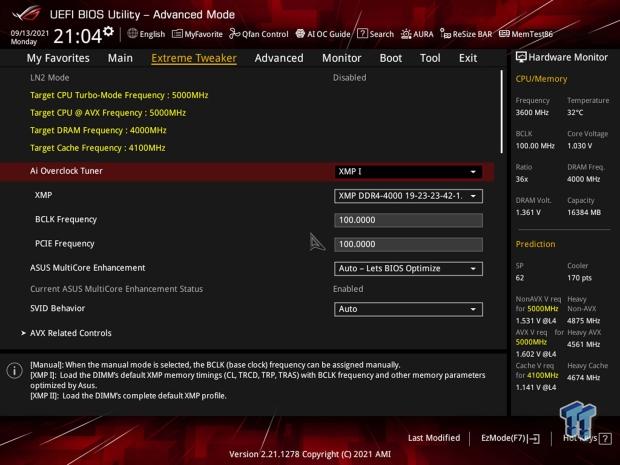Screen dimensions: 620x465
Task: Click the info circle icon
Action: pos(15,370)
